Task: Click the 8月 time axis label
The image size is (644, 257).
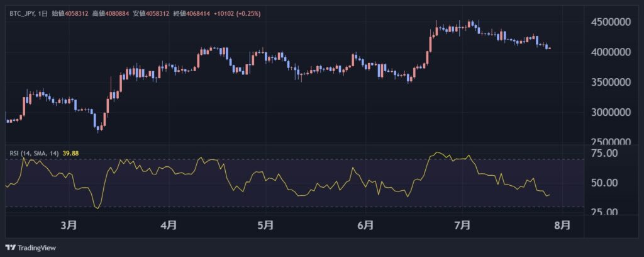Action: pos(562,225)
